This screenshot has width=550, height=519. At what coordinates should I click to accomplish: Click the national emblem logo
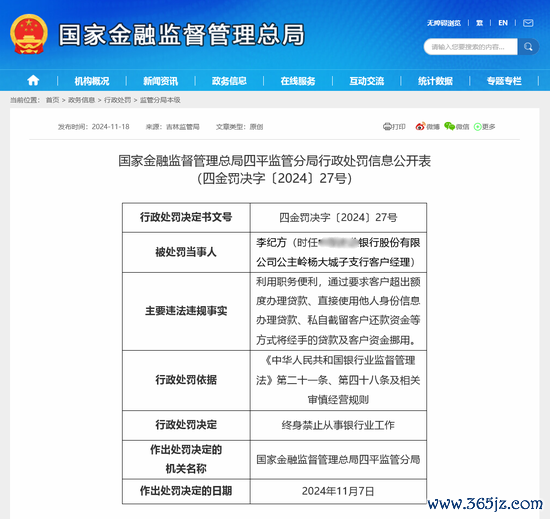coord(29,34)
